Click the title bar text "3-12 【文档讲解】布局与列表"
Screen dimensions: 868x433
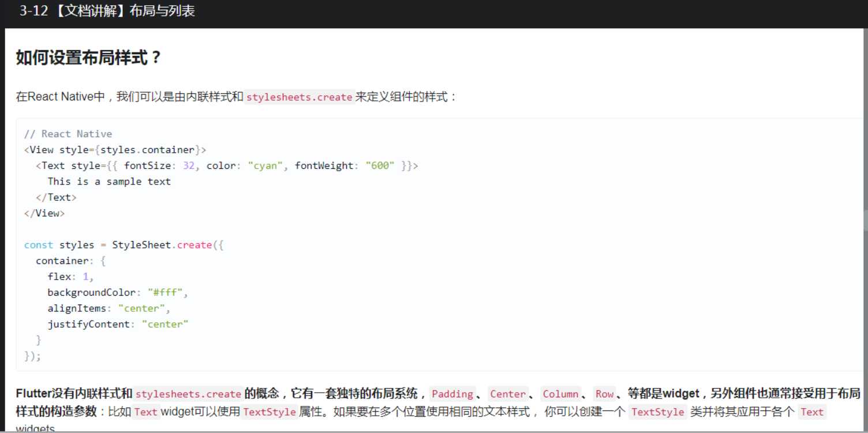[107, 11]
